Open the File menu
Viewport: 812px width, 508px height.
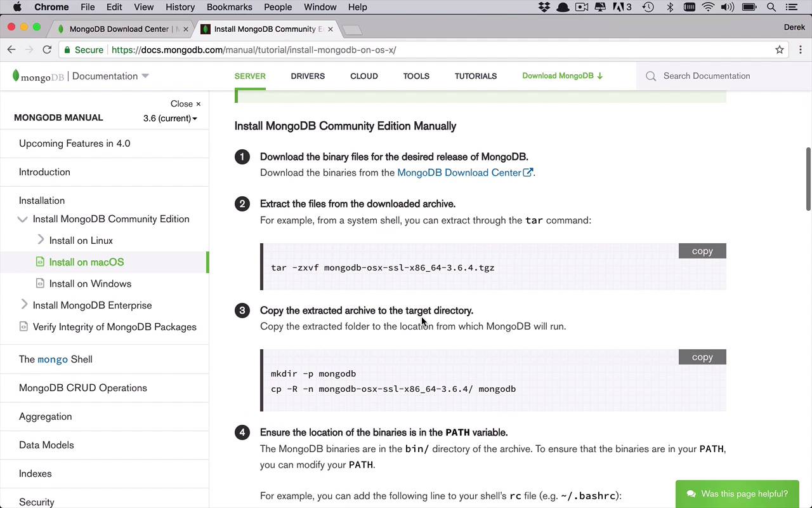pyautogui.click(x=88, y=7)
